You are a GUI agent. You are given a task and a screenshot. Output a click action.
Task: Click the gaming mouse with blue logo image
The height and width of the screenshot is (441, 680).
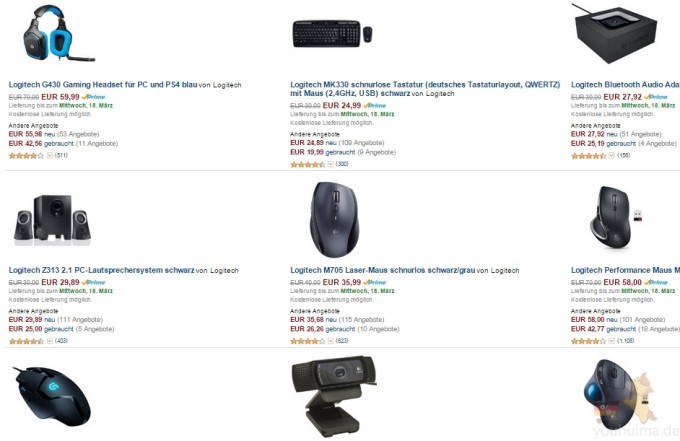click(52, 395)
